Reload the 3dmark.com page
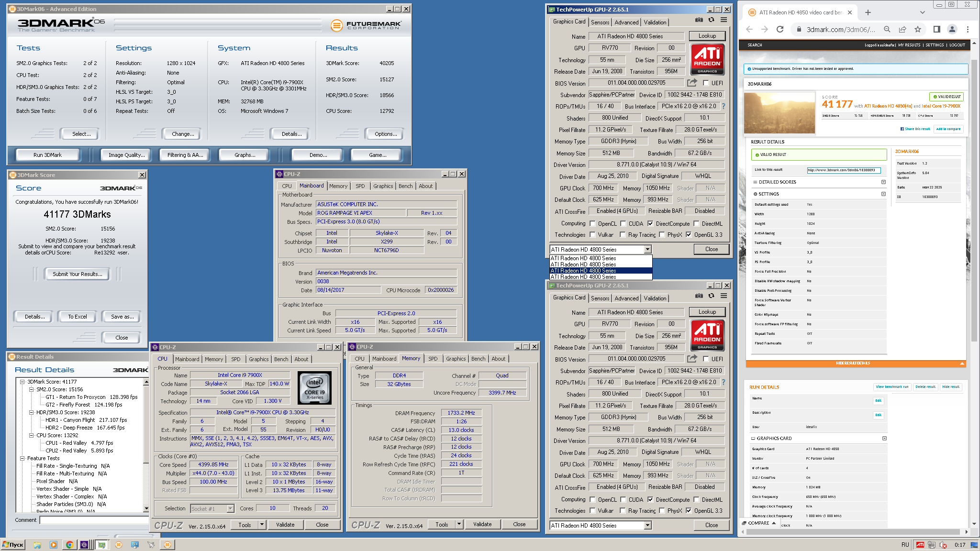This screenshot has height=551, width=980. click(x=780, y=29)
